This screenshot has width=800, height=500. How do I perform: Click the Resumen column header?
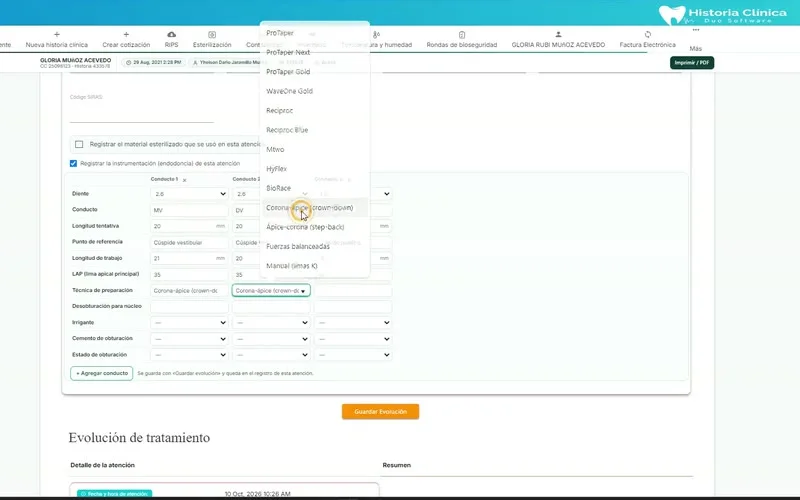tap(396, 465)
